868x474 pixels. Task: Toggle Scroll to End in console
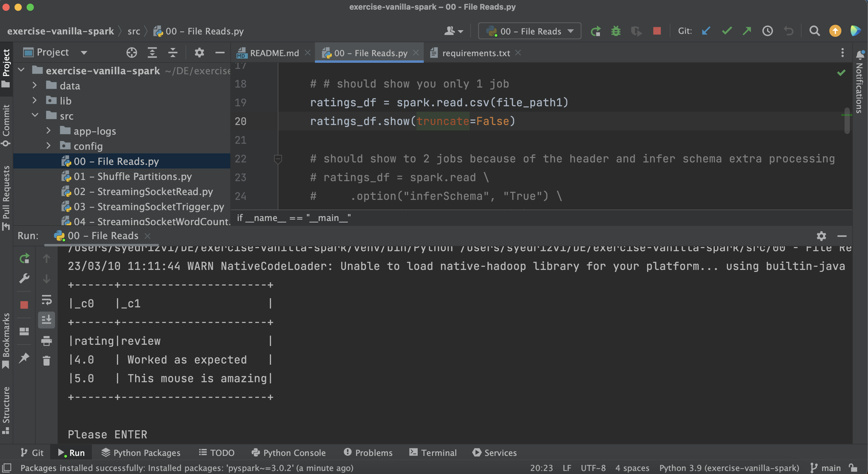pyautogui.click(x=47, y=320)
